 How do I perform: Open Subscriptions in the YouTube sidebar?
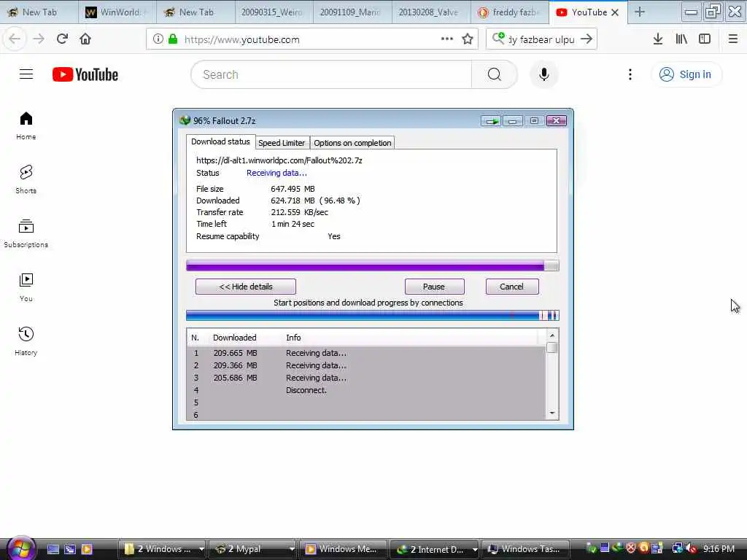26,233
